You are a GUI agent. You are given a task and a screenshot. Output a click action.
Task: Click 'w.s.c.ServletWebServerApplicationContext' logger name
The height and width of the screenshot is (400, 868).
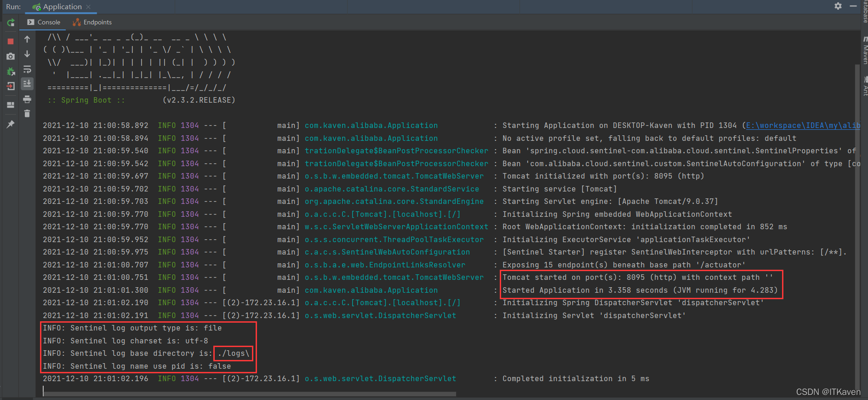pos(396,227)
